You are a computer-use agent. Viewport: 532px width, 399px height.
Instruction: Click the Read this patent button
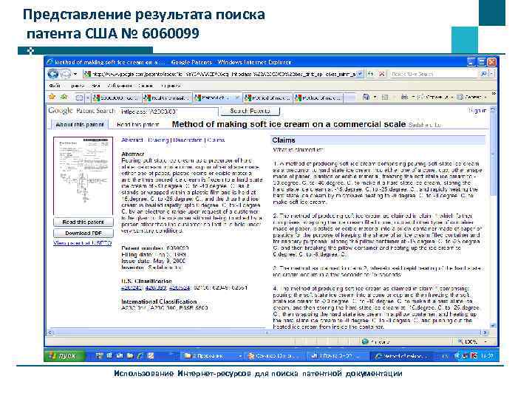click(83, 222)
